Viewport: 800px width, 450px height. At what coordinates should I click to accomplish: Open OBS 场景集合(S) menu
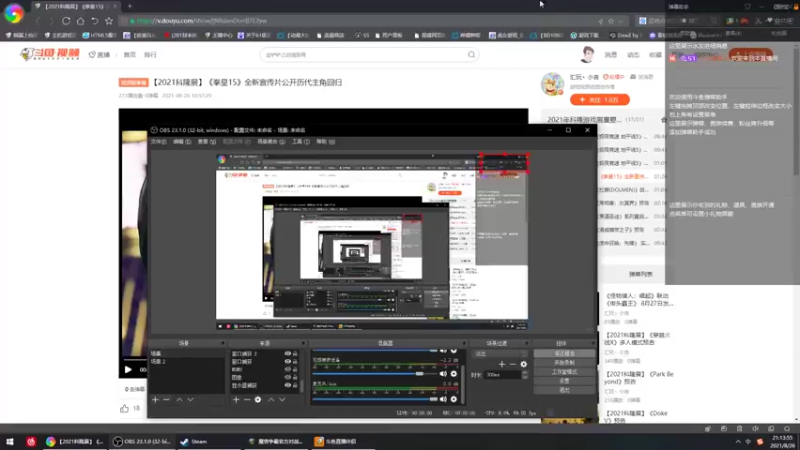click(271, 142)
